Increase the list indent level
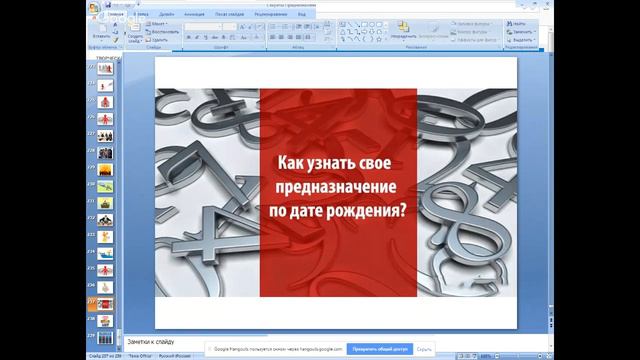Viewport: 640px width, 360px height. point(307,27)
